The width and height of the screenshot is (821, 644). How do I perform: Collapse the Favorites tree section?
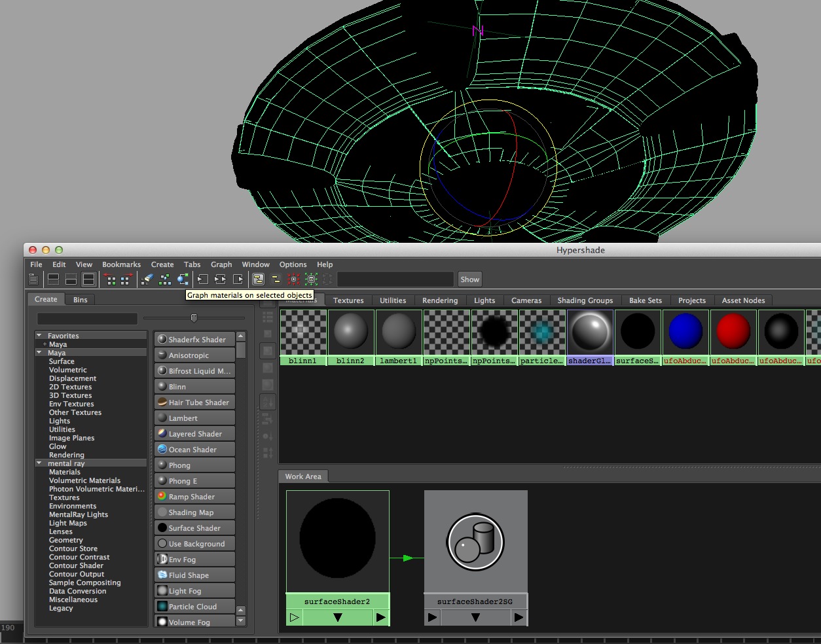pos(39,336)
